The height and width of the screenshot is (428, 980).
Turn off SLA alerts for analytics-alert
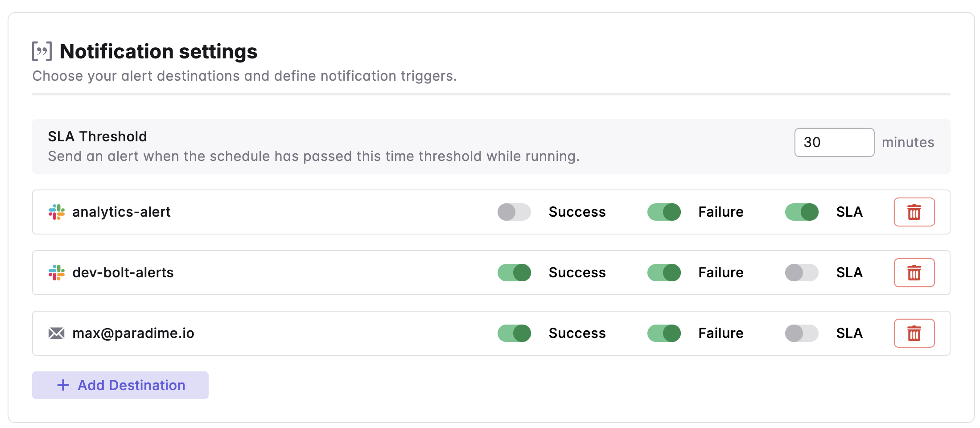[802, 212]
